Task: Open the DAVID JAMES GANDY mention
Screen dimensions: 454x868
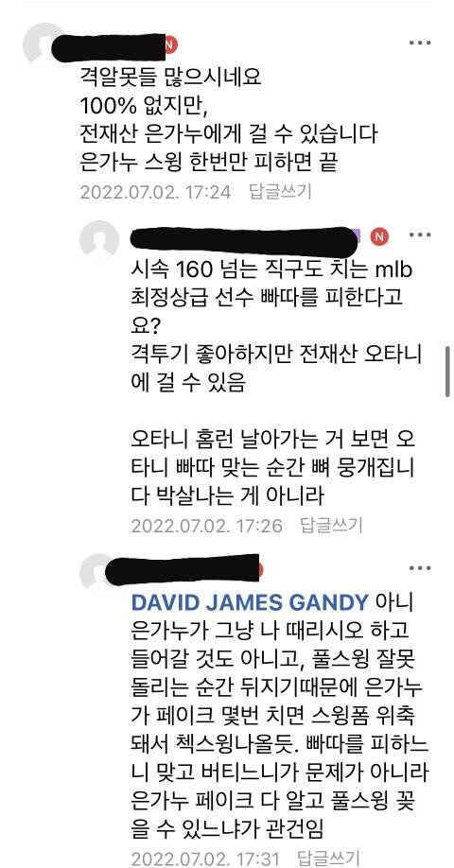Action: coord(251,603)
